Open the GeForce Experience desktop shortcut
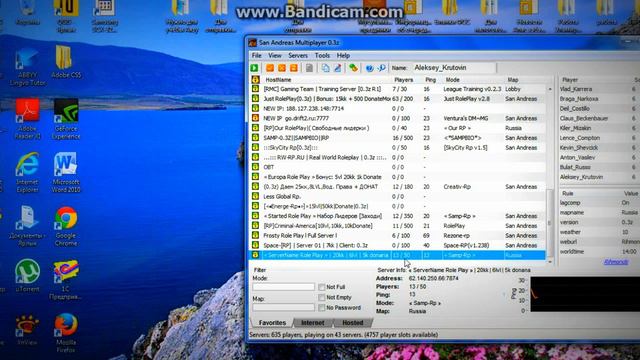The width and height of the screenshot is (640, 360). pos(66,119)
